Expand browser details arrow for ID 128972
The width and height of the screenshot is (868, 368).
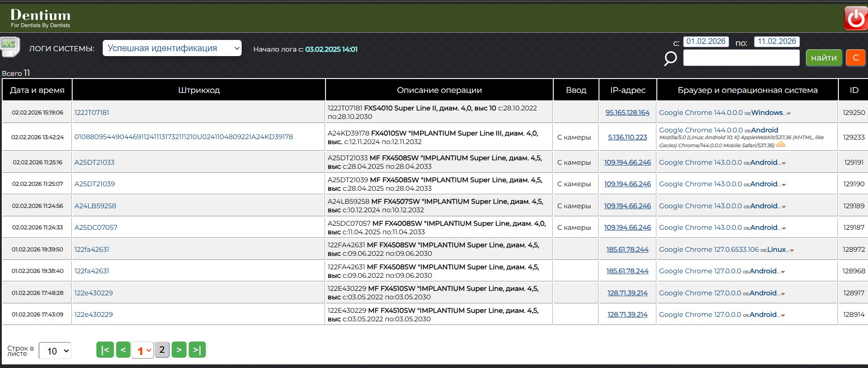(792, 250)
